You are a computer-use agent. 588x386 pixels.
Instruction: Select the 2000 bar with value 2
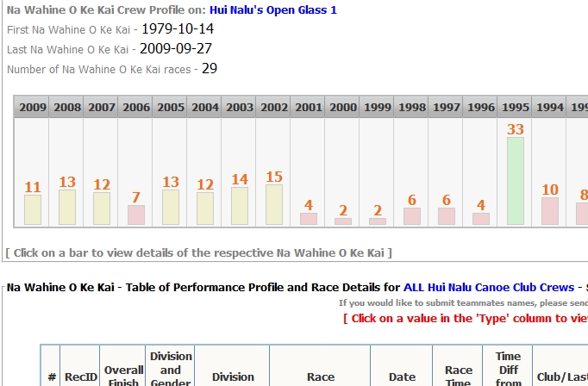pos(343,221)
